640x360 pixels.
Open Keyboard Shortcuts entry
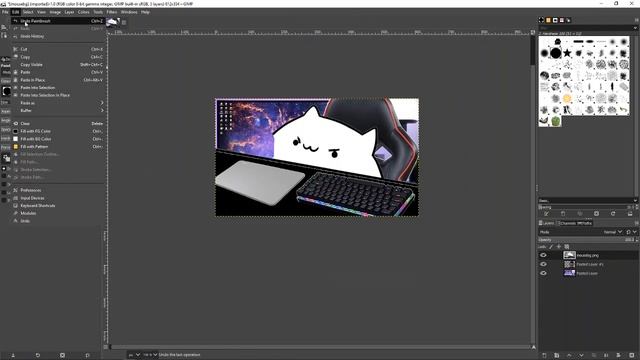[58, 206]
